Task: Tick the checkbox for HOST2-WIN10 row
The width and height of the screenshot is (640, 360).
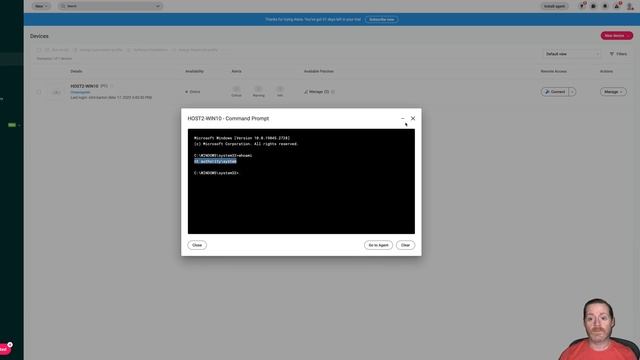Action: click(x=39, y=92)
